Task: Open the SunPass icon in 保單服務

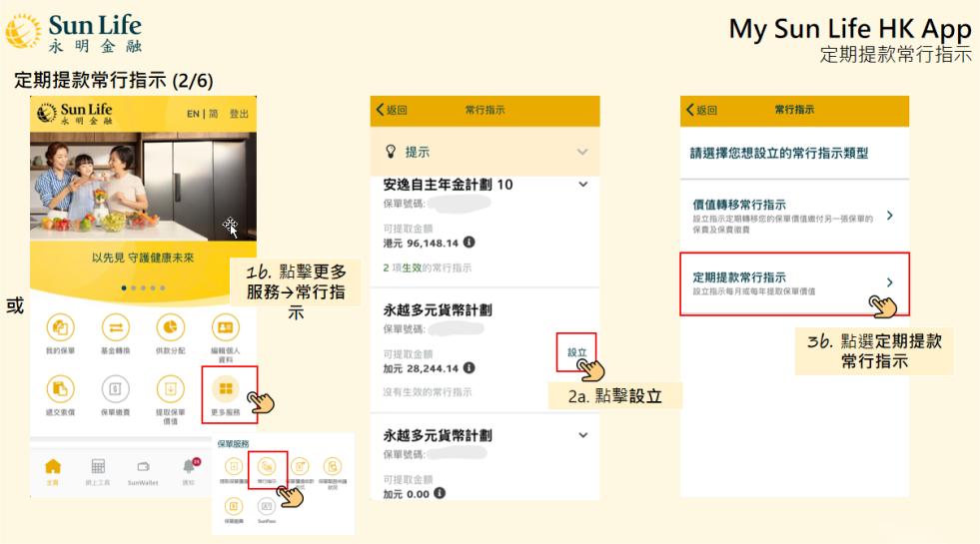Action: (266, 506)
